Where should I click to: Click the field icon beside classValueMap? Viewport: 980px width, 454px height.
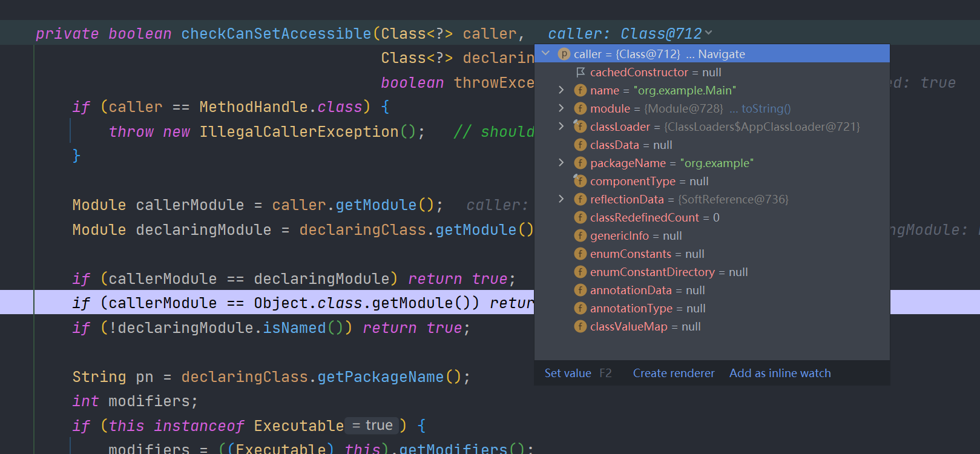(x=580, y=326)
